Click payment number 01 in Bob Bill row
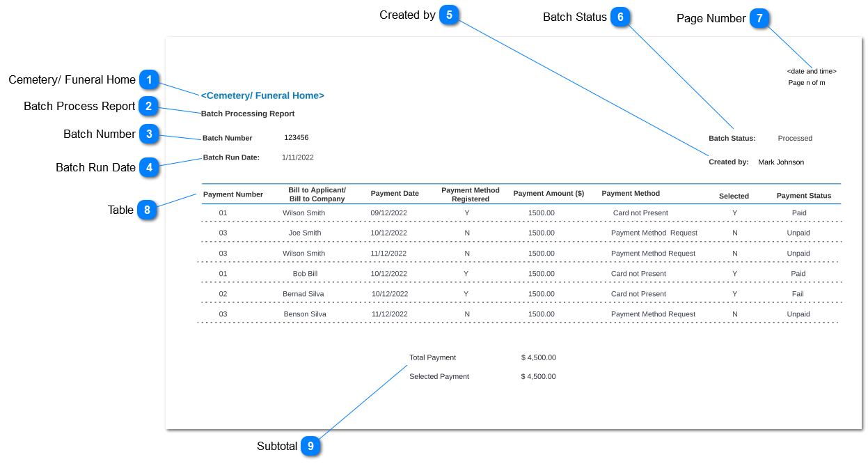Viewport: 868px width, 464px height. 223,274
